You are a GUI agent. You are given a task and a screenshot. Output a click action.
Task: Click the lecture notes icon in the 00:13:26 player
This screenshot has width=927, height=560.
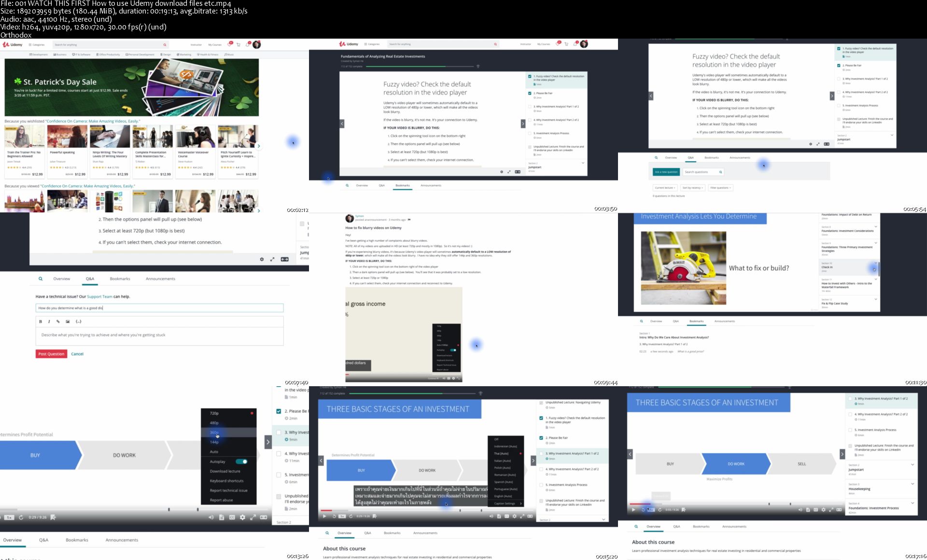coord(222,517)
